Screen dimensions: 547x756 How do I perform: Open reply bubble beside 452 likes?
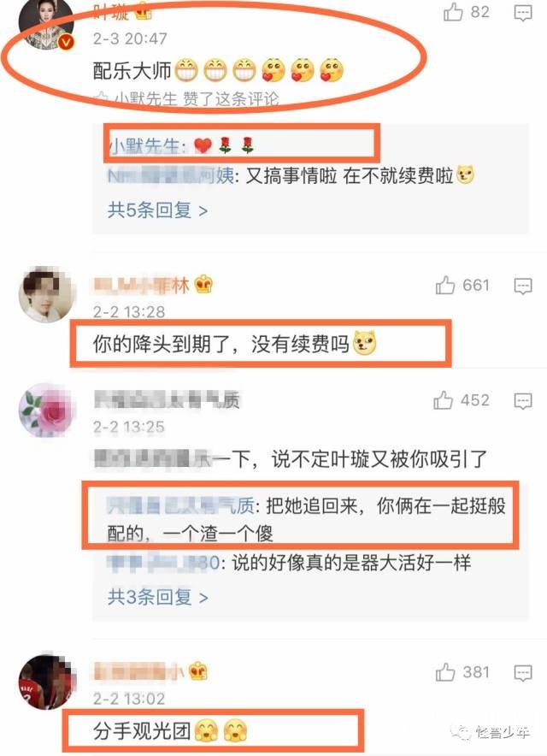(523, 400)
